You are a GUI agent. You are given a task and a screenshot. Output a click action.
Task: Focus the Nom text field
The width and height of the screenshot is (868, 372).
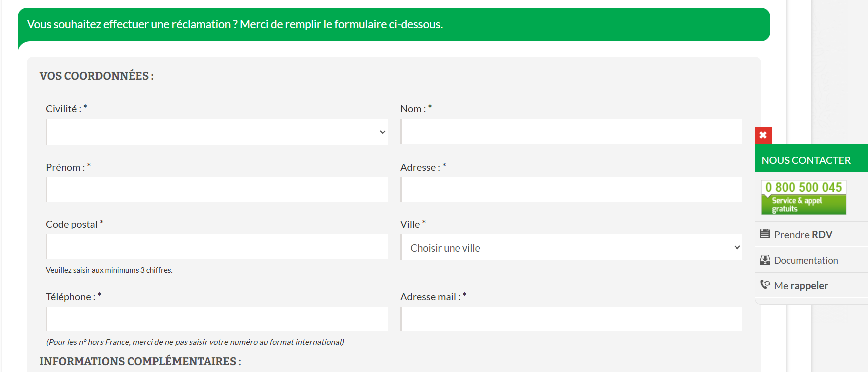[x=571, y=132]
